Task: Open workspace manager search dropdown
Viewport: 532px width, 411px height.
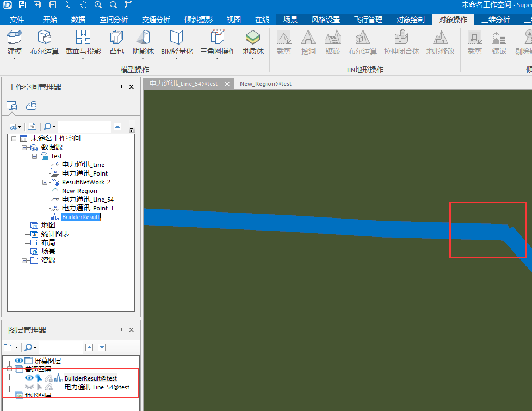Action: coord(54,127)
